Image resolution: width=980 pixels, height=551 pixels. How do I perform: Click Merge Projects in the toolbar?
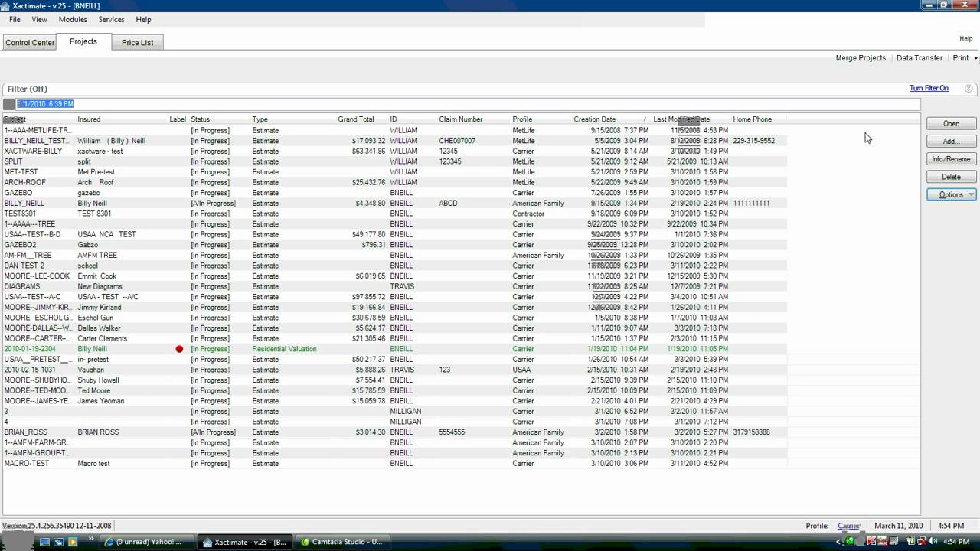[x=861, y=58]
